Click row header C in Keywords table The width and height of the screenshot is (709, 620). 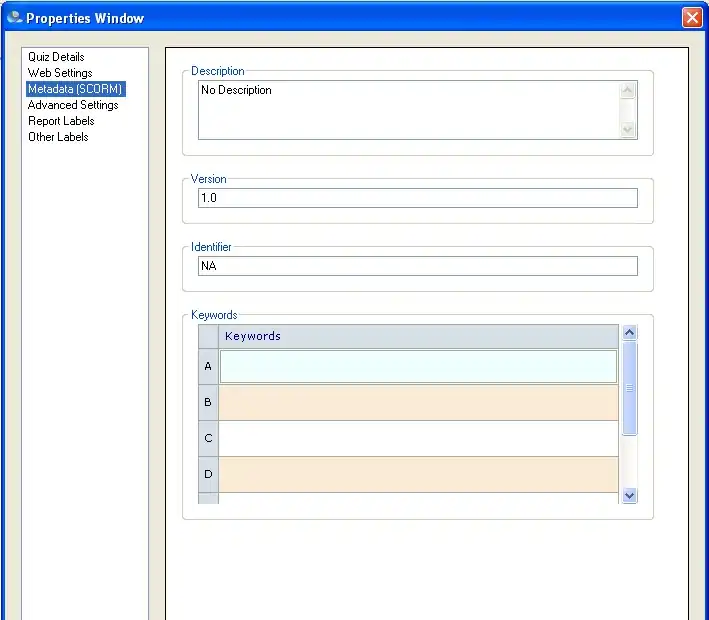point(208,438)
